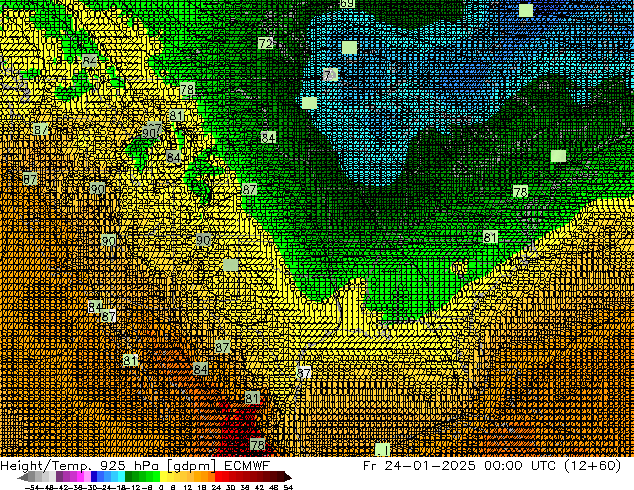Pick the dark blue swatch in the legend
The height and width of the screenshot is (490, 634).
[x=94, y=477]
